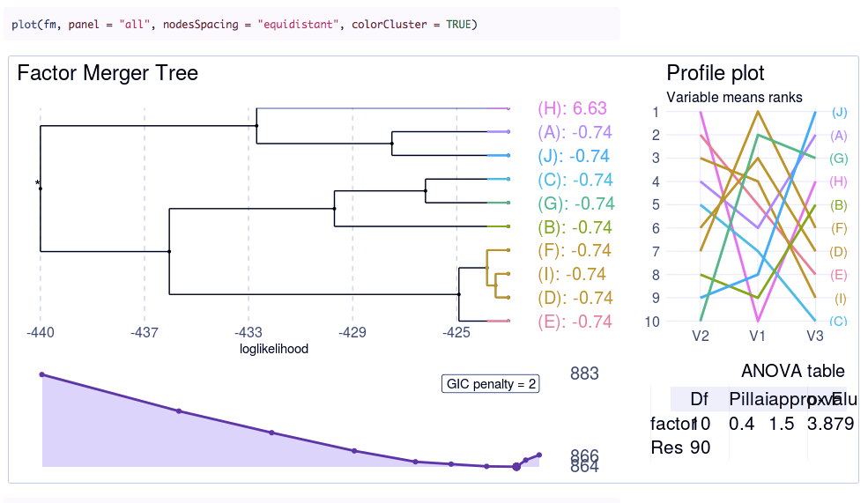Select the V1 axis label in Profile plot

click(758, 336)
